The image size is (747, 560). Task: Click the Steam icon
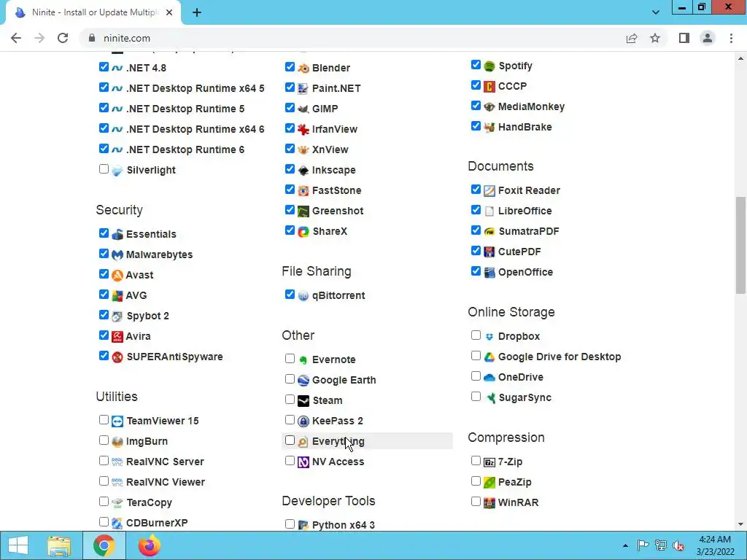(x=303, y=401)
